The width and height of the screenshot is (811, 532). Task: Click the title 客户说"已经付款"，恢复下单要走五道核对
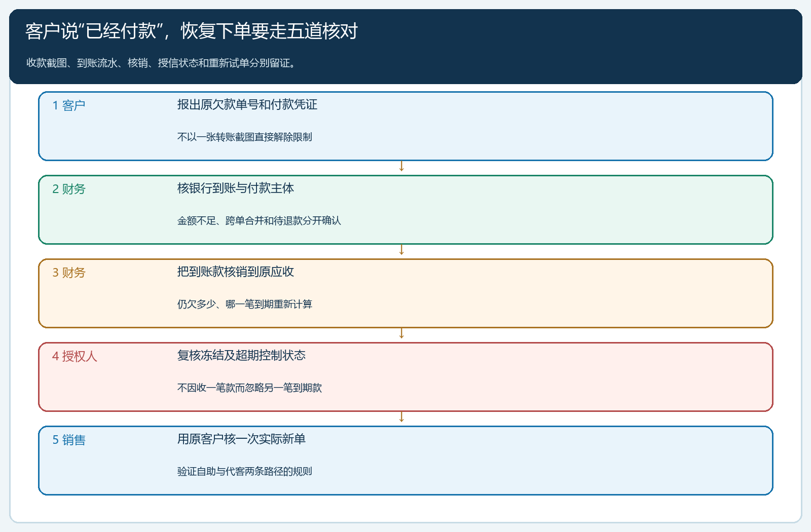click(x=192, y=31)
